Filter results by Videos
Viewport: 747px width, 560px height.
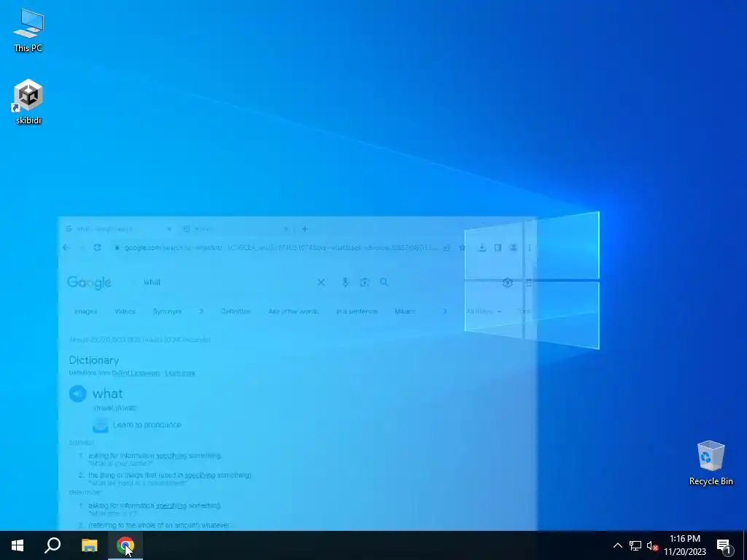(125, 311)
